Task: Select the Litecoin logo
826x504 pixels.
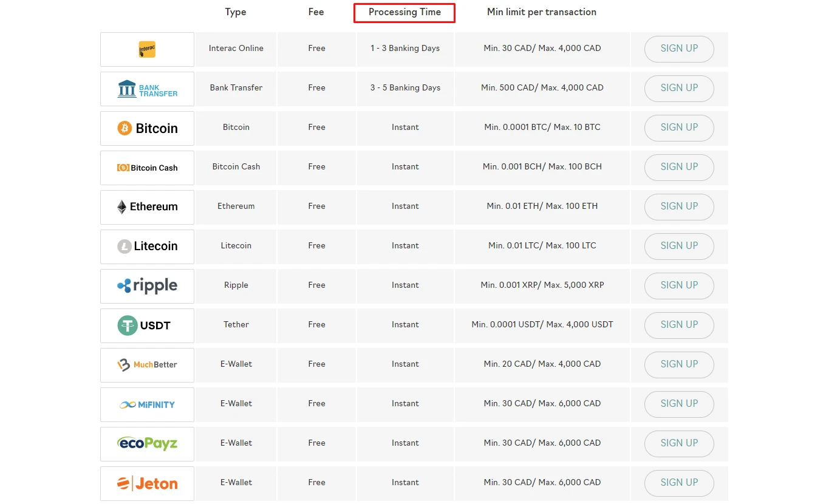Action: tap(147, 247)
